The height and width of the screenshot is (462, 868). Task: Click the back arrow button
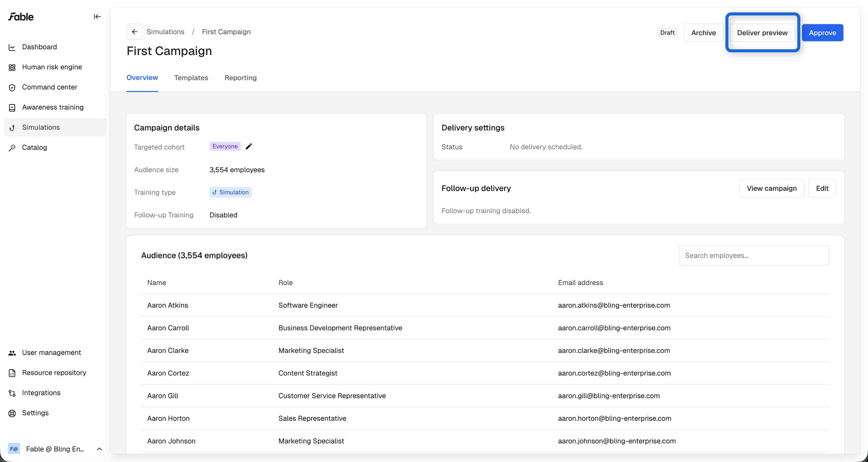pyautogui.click(x=134, y=32)
